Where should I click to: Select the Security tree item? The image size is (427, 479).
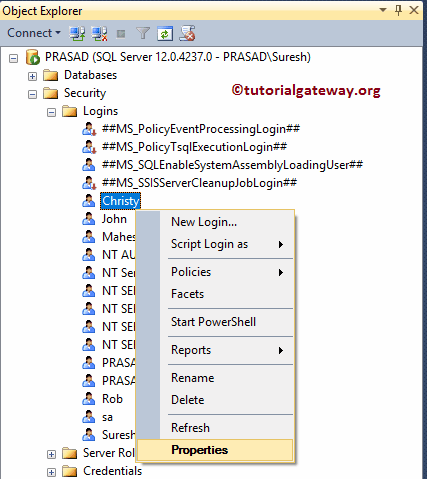85,93
